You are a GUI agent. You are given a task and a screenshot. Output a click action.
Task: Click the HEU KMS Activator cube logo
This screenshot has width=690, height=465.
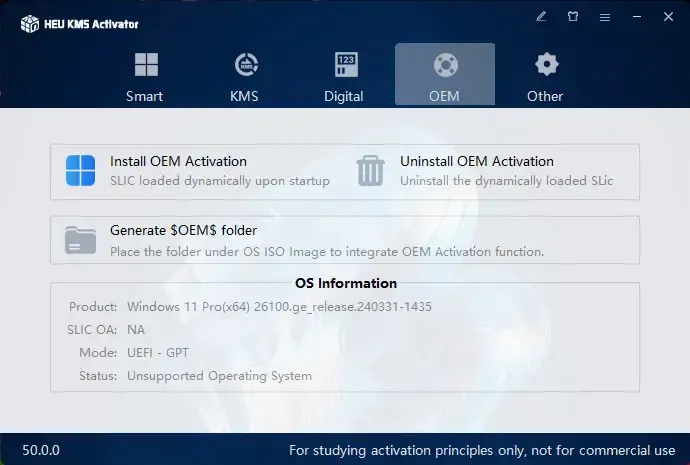tap(30, 24)
